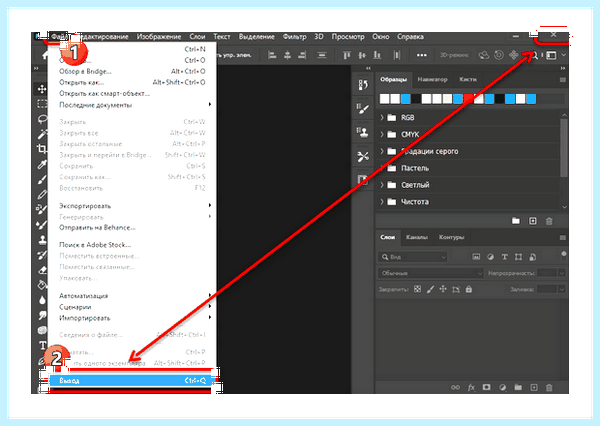Image resolution: width=600 pixels, height=426 pixels.
Task: Switch to the Навигатор tab
Action: click(432, 80)
